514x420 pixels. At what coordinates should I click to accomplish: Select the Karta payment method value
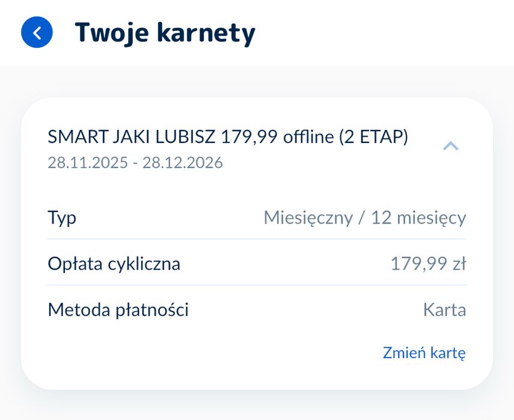[444, 310]
